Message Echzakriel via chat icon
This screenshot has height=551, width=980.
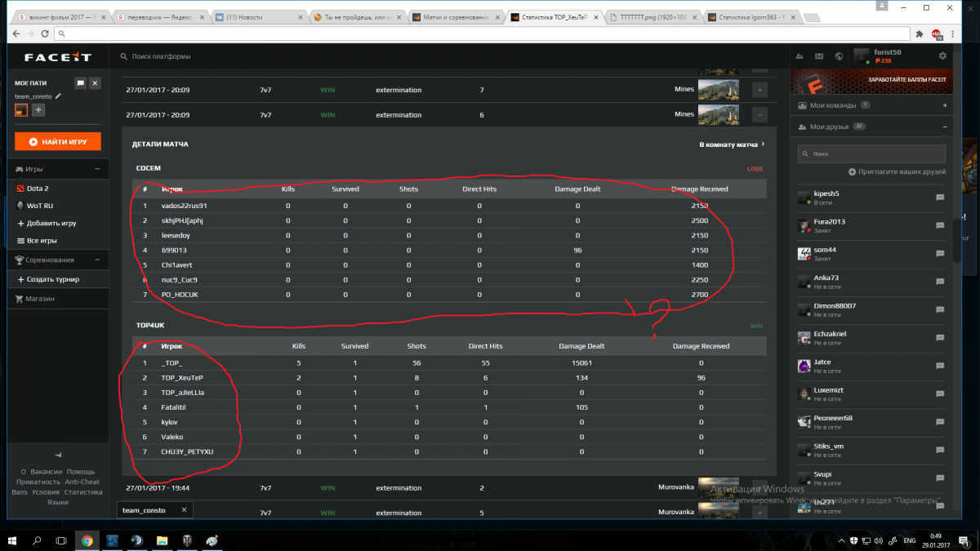point(940,338)
